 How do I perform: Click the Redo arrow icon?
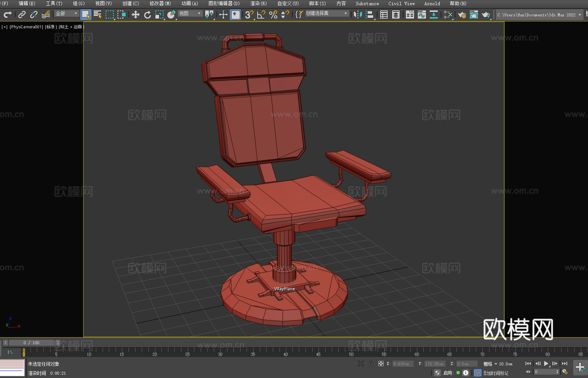pos(7,14)
